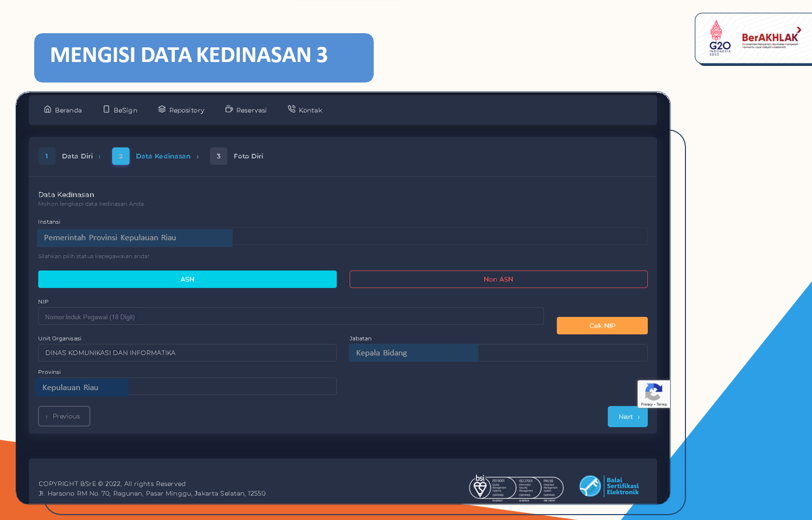Viewport: 812px width, 520px height.
Task: Click the Kontak phone icon
Action: 292,109
